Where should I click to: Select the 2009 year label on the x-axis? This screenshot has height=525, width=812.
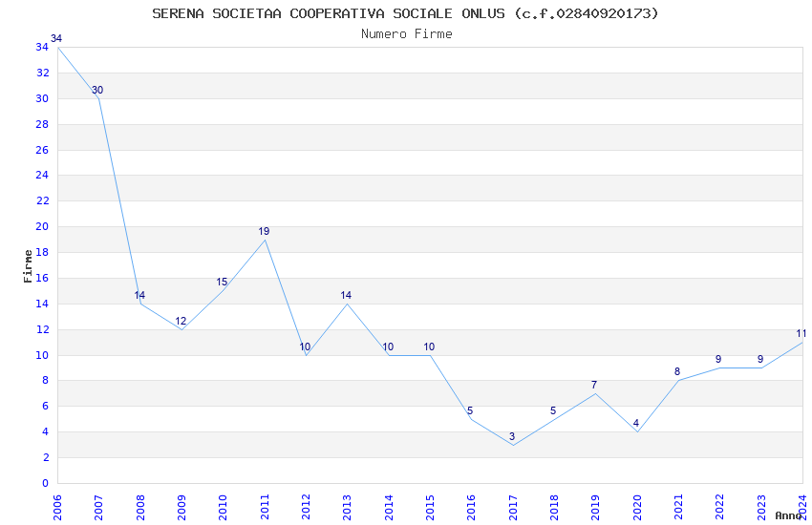(182, 507)
